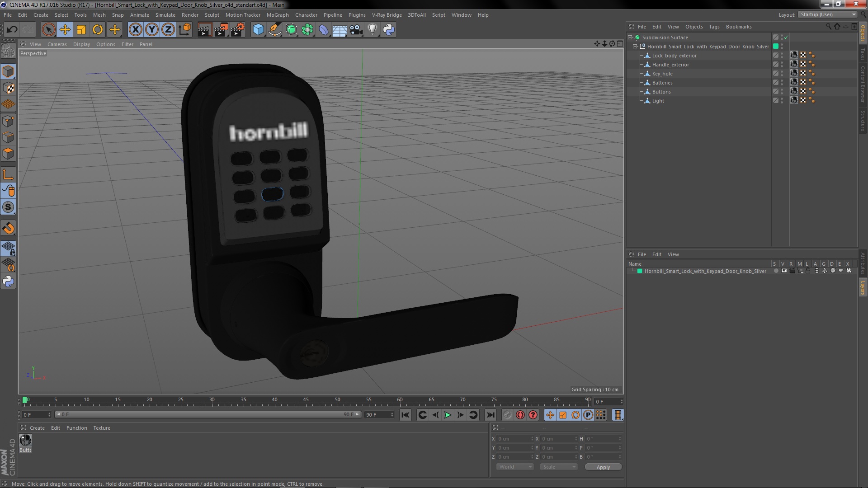Click the coordinate system icon
The height and width of the screenshot is (488, 868).
184,30
